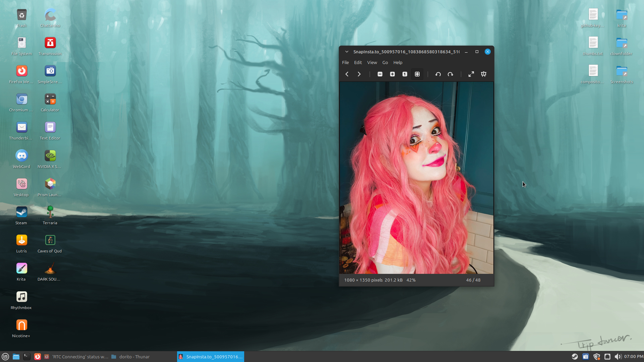644x362 pixels.
Task: Rotate image clockwise
Action: pyautogui.click(x=450, y=74)
